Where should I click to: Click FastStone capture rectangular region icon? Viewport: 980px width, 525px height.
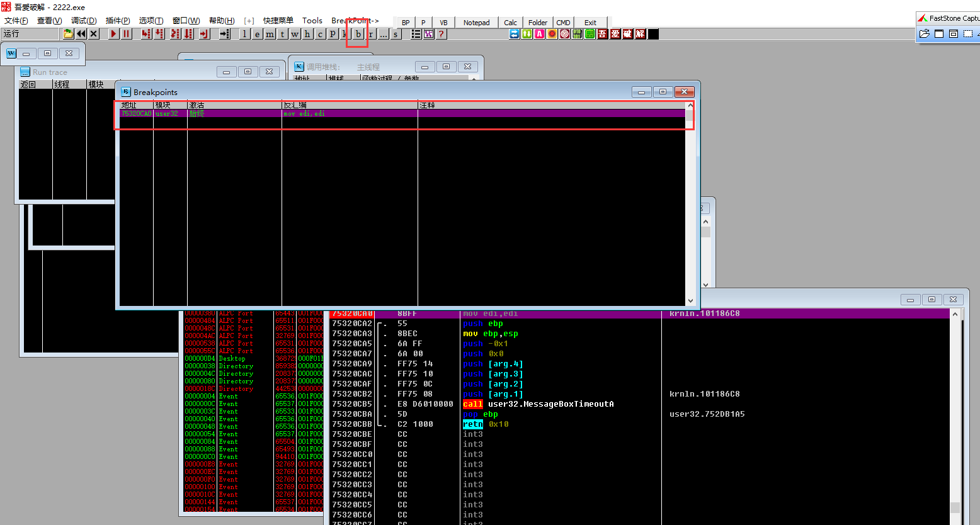point(968,34)
